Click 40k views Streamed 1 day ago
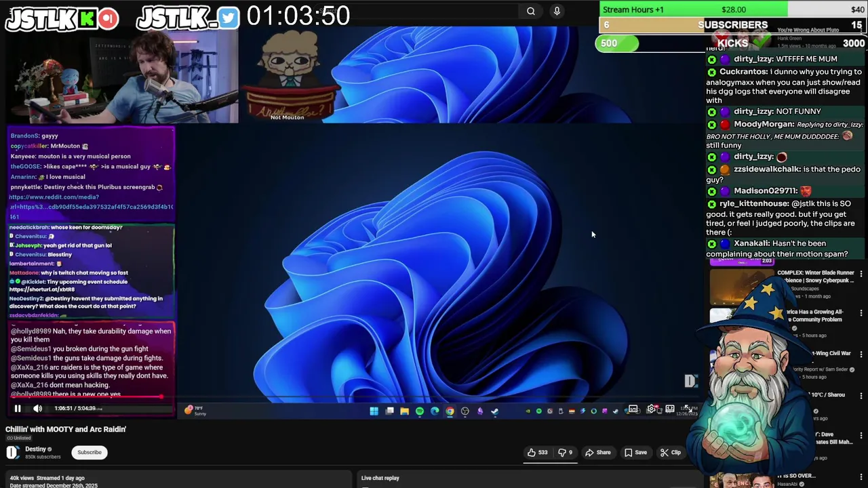Screen dimensions: 868x488 tap(47, 478)
